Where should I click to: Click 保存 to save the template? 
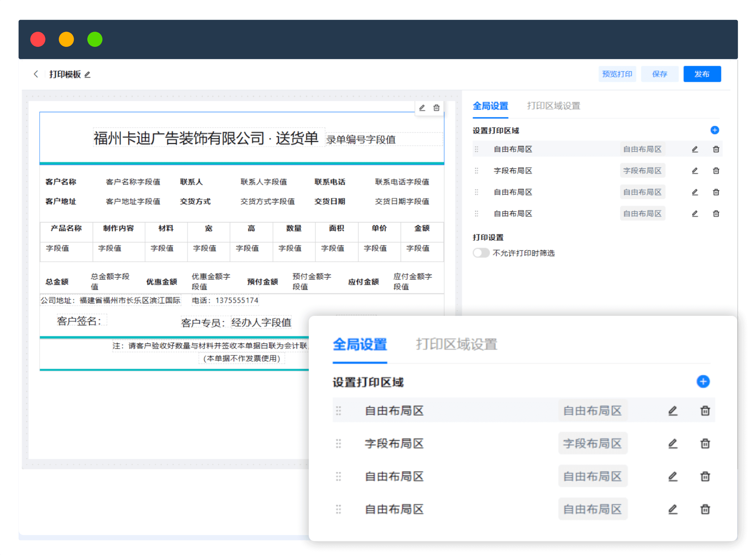tap(660, 74)
